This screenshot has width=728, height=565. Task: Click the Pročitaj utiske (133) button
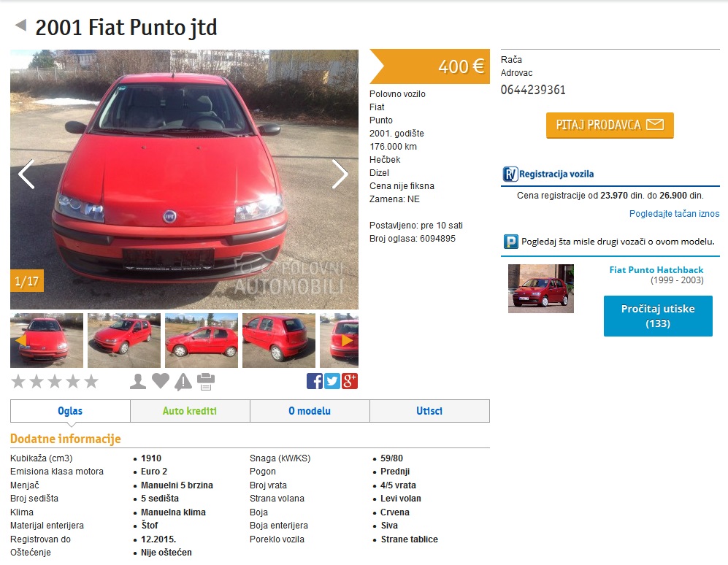[658, 315]
